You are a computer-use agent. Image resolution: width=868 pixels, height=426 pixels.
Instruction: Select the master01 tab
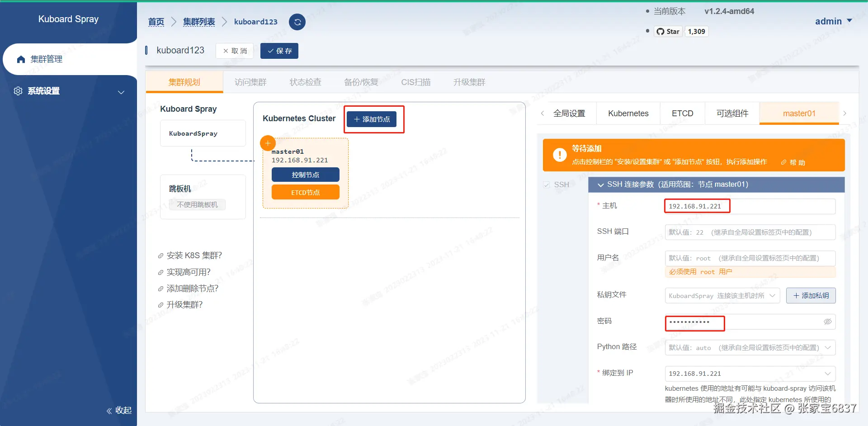pyautogui.click(x=799, y=114)
